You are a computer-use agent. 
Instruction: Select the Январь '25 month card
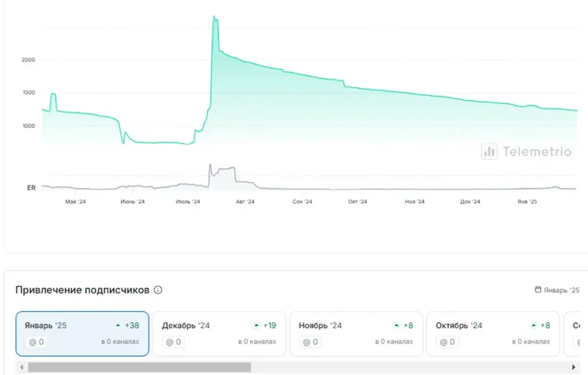(x=82, y=333)
